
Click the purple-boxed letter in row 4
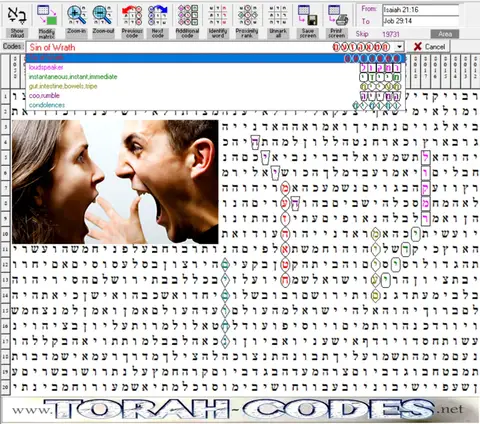click(255, 142)
